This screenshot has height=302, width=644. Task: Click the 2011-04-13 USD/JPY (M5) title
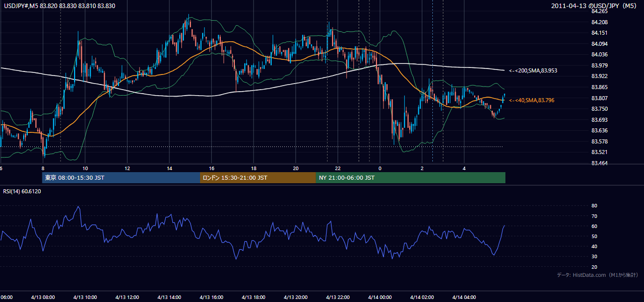click(x=595, y=6)
